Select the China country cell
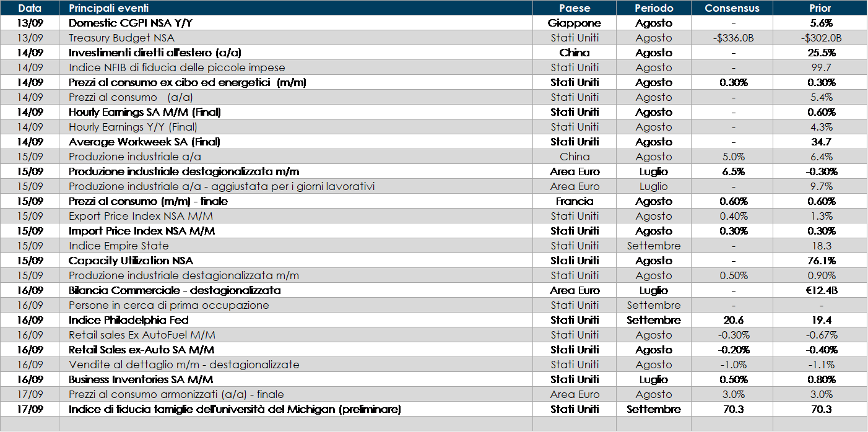 (575, 157)
